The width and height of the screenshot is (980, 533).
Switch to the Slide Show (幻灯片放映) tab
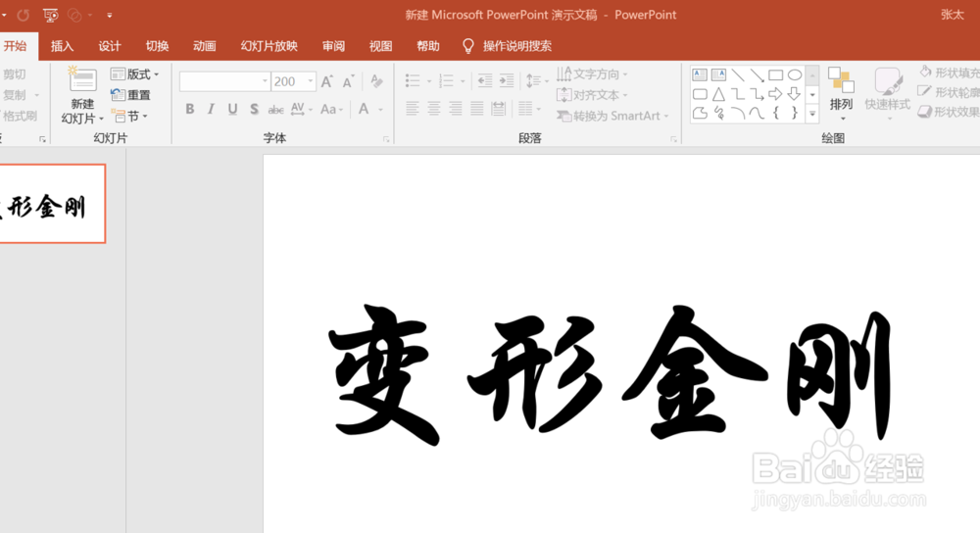(x=269, y=46)
